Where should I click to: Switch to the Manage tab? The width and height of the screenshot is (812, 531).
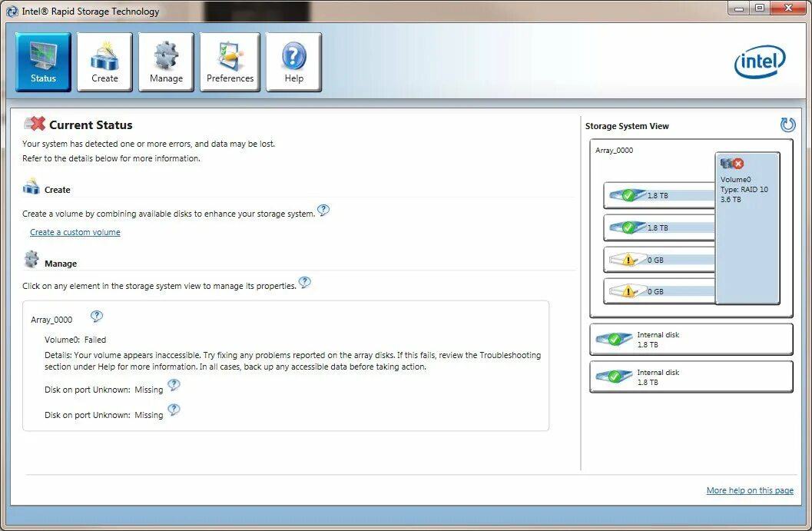pos(166,62)
